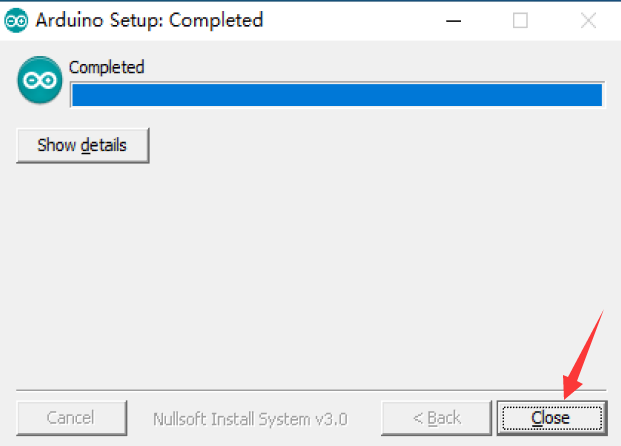The height and width of the screenshot is (446, 621).
Task: Click the empty title bar area beside the title
Action: (x=350, y=20)
